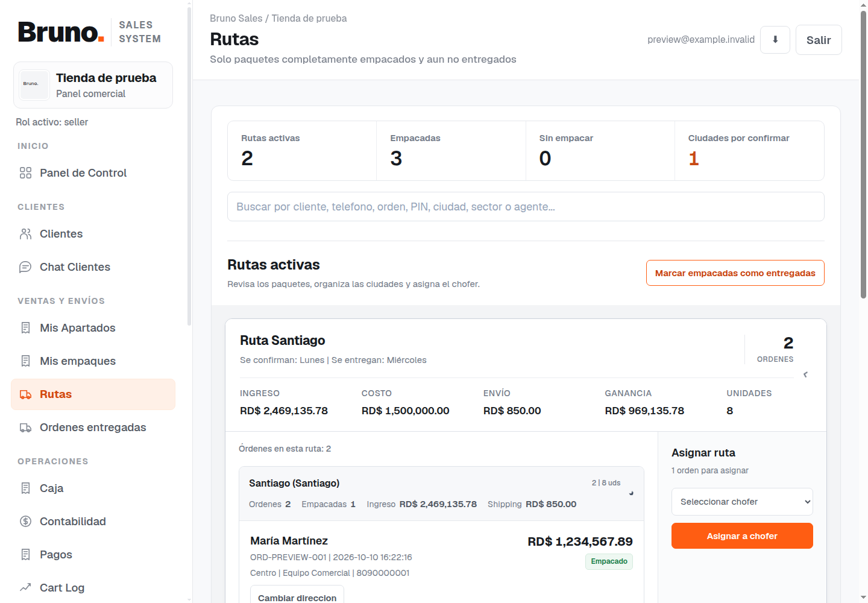Open Cart Log page
868x603 pixels.
coord(93,588)
